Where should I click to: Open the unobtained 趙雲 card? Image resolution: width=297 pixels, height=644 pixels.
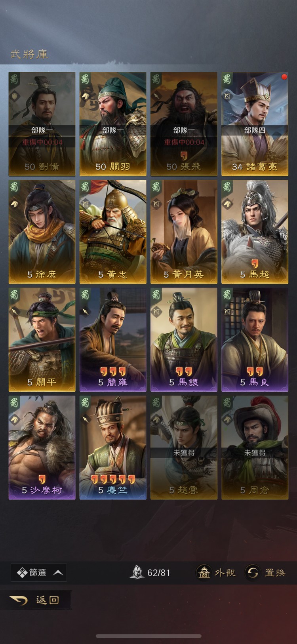[x=184, y=448]
